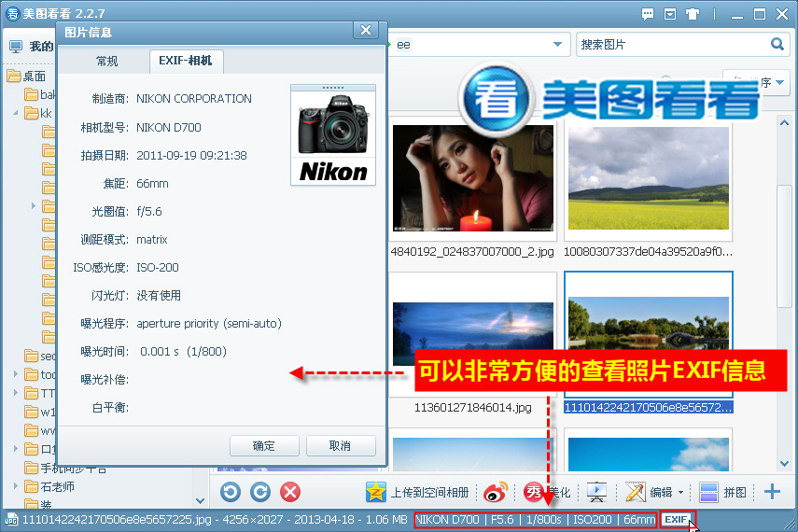
Task: Click the search magnifier icon
Action: click(777, 44)
